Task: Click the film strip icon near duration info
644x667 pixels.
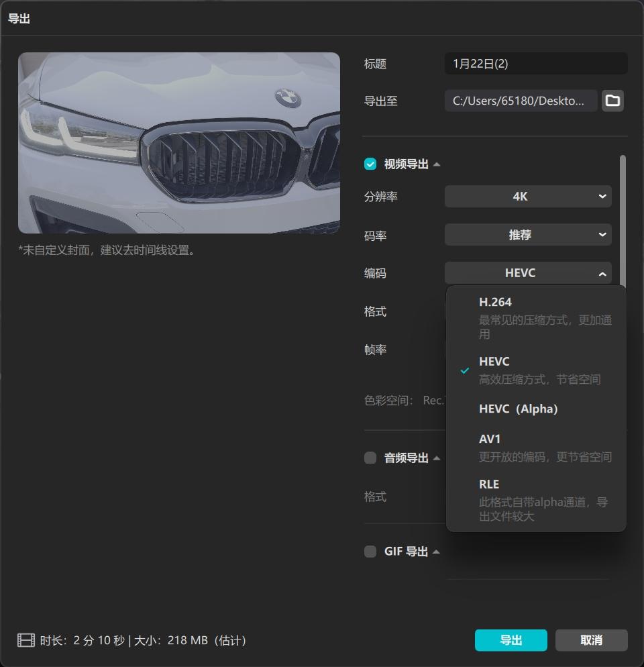Action: click(25, 640)
